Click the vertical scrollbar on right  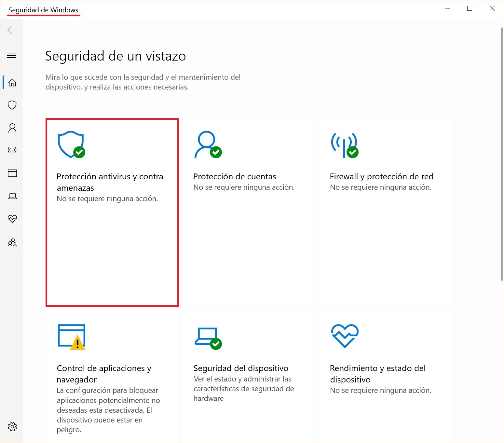coord(502,153)
